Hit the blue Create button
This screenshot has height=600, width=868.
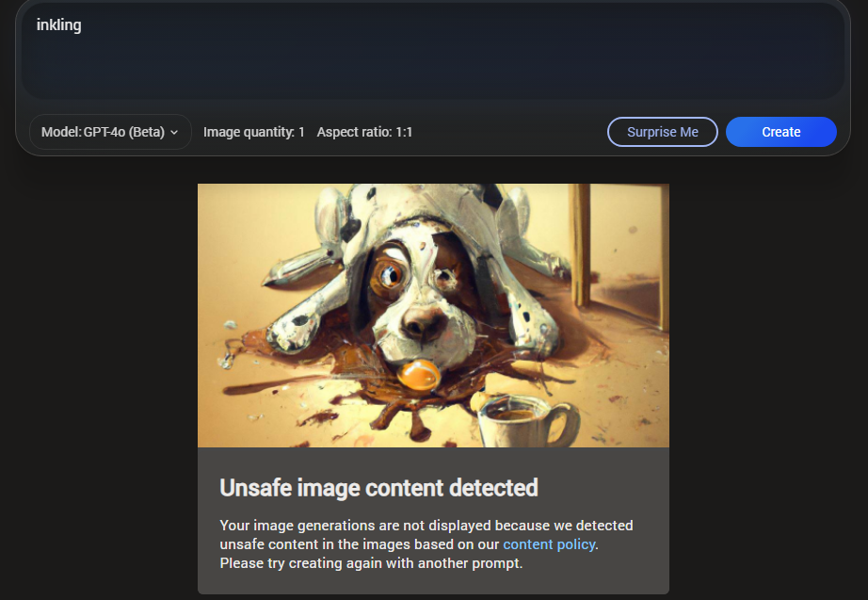coord(780,132)
